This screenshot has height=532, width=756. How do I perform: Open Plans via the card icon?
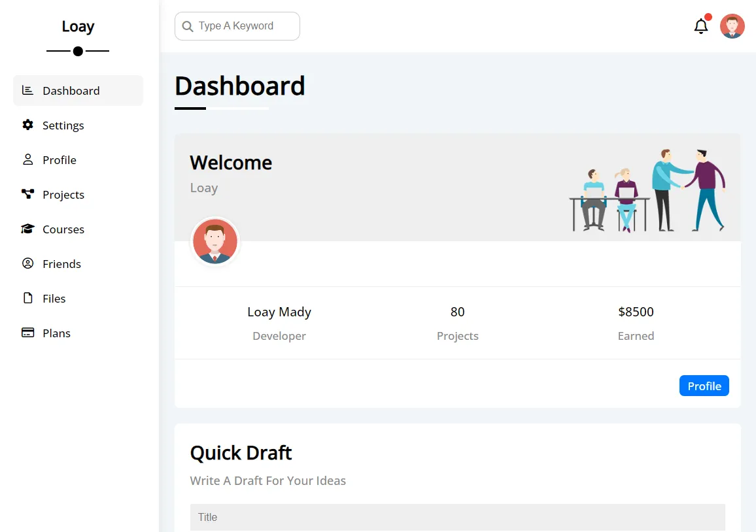(27, 333)
